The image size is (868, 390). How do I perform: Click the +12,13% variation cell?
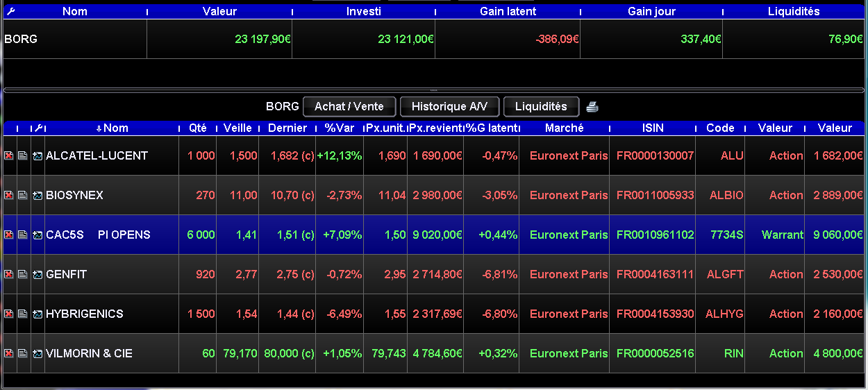point(340,156)
